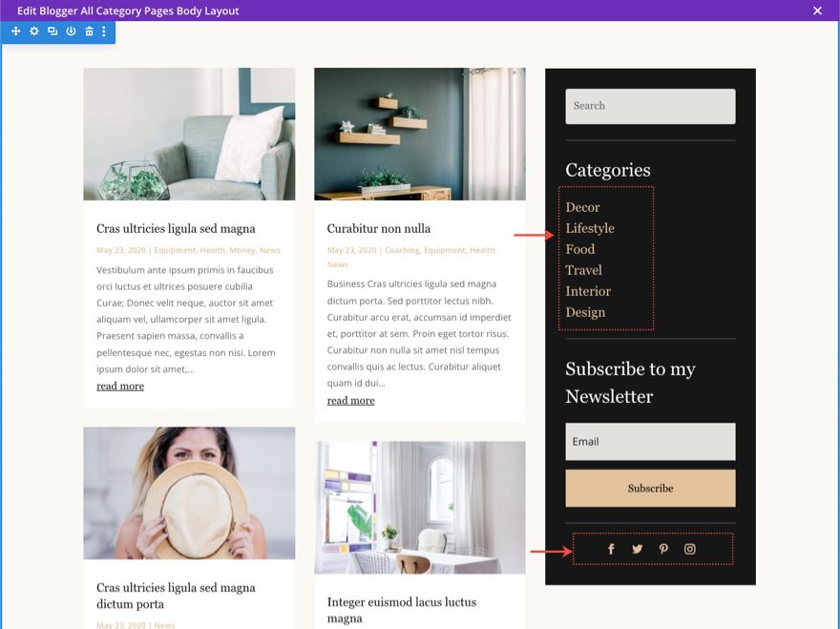Open the Instagram icon in the footer module

[x=690, y=549]
